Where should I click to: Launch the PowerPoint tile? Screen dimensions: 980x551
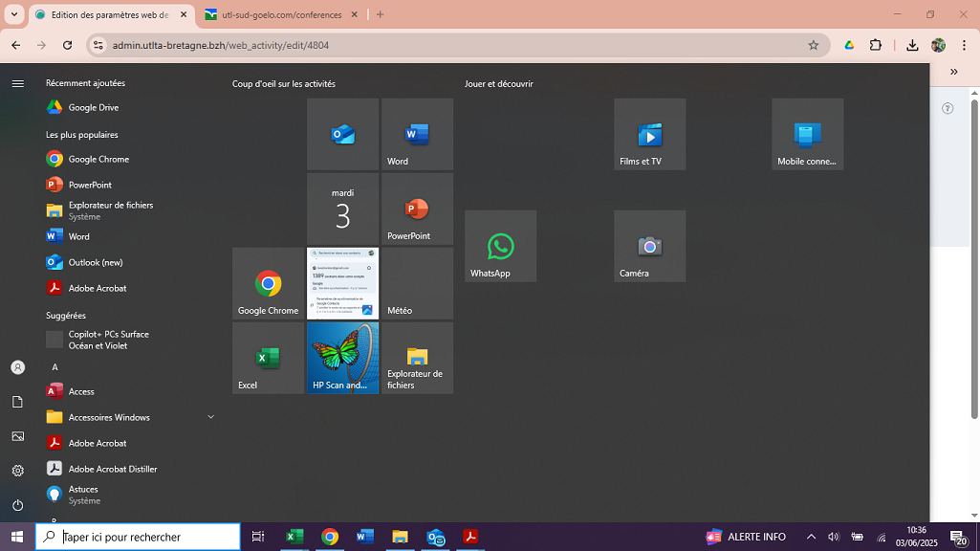click(418, 209)
